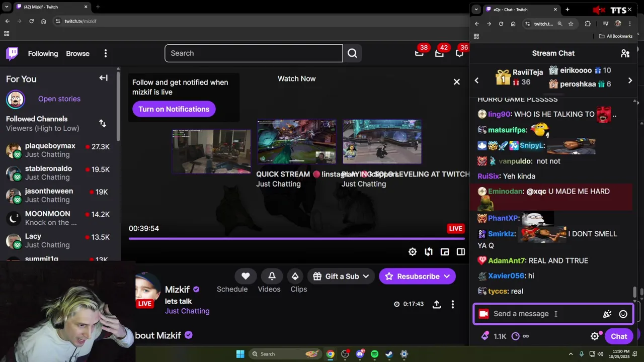Open the Twitch top nav three-dot menu
This screenshot has height=362, width=644.
[105, 53]
